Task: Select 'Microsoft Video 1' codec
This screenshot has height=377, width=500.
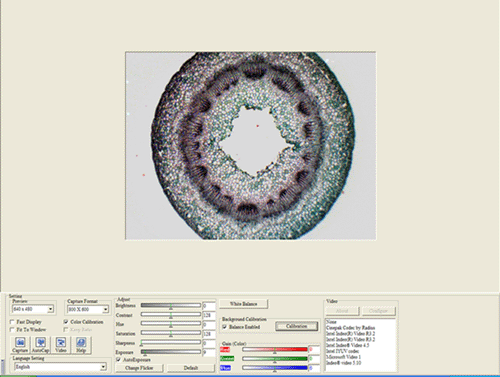Action: 343,357
